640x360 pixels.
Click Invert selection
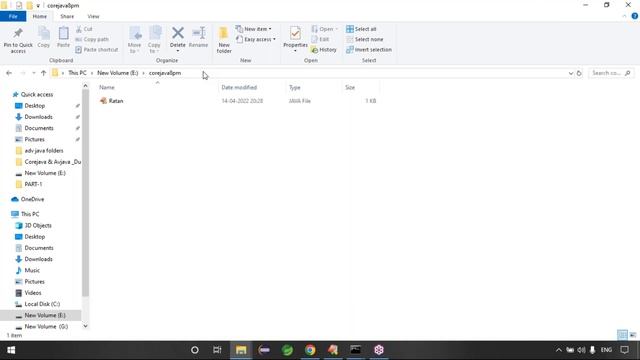tap(369, 49)
